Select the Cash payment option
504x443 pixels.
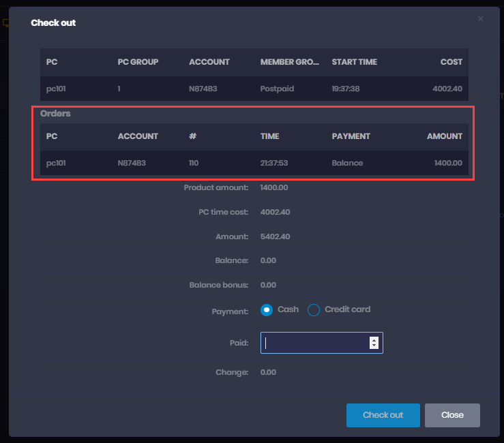coord(267,310)
